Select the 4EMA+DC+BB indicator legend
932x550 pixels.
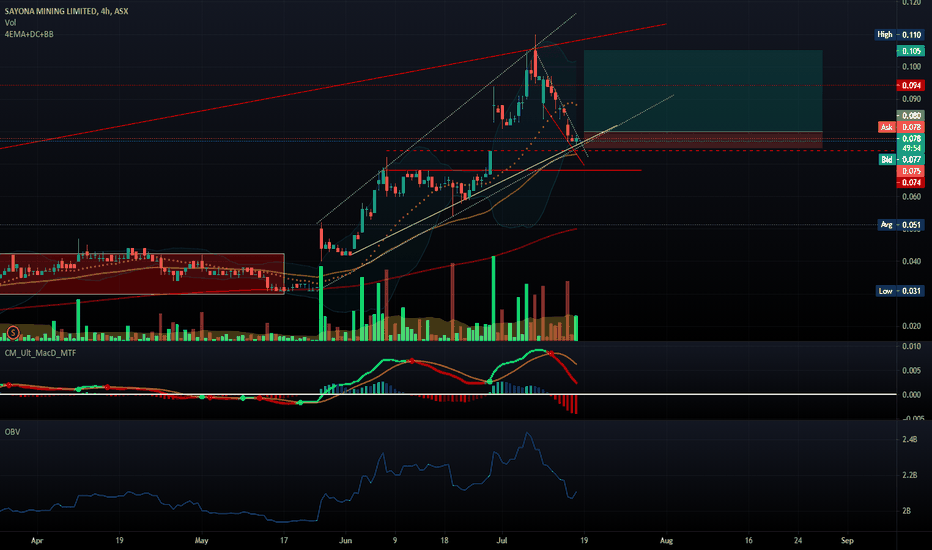[29, 34]
